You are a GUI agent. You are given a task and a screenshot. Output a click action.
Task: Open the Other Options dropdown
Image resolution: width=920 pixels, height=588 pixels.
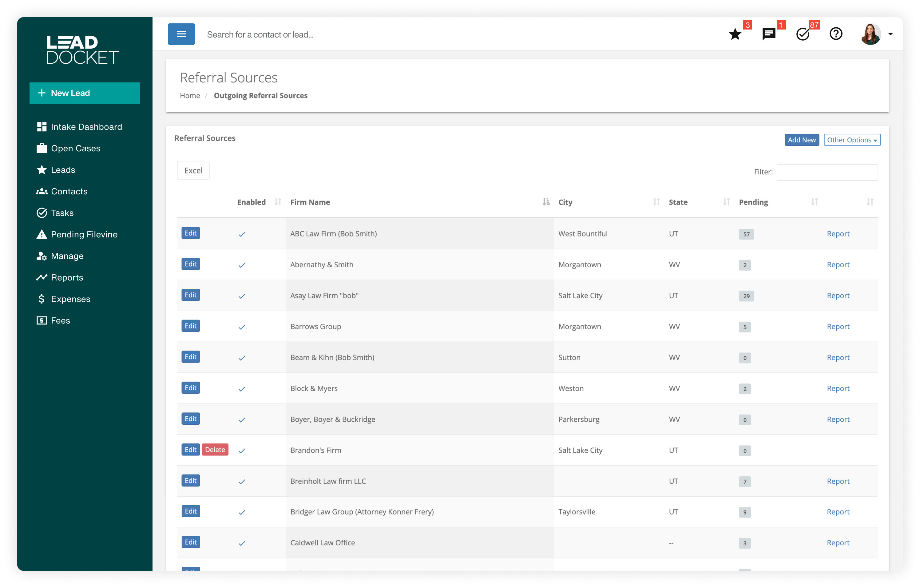coord(852,140)
